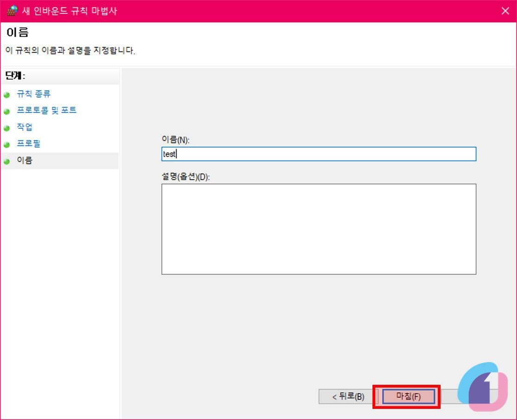Click green bullet beside 이름 step
The width and height of the screenshot is (517, 420).
(6, 162)
